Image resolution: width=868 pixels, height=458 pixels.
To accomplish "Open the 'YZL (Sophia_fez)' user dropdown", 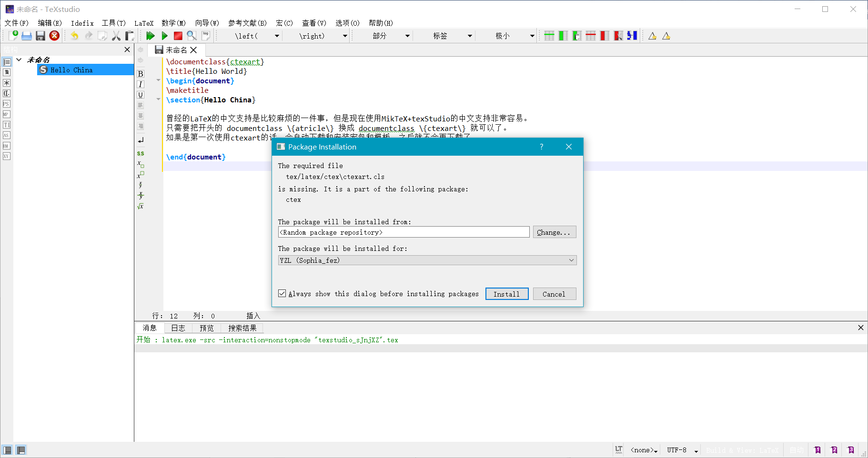I will [426, 260].
